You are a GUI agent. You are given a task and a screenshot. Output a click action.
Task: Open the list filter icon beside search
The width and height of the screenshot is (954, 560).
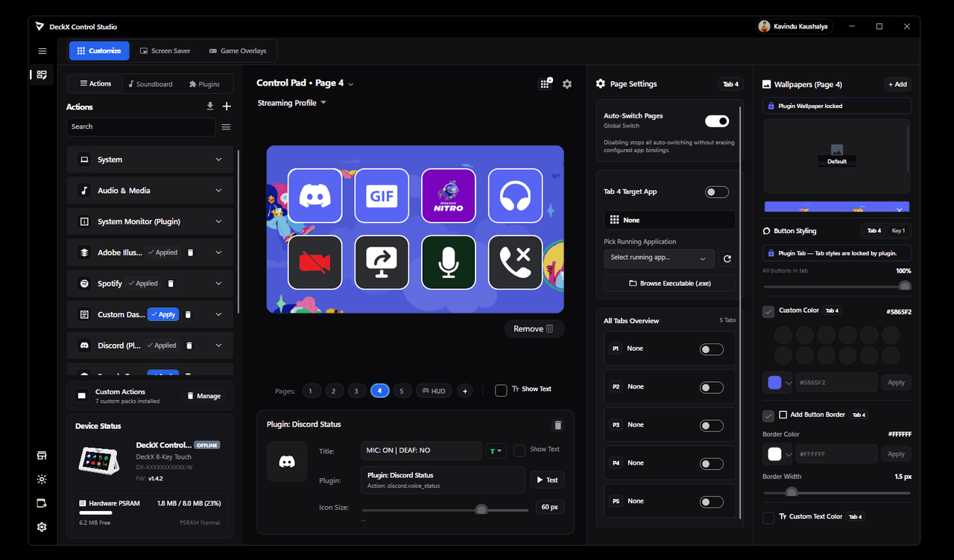pyautogui.click(x=226, y=127)
